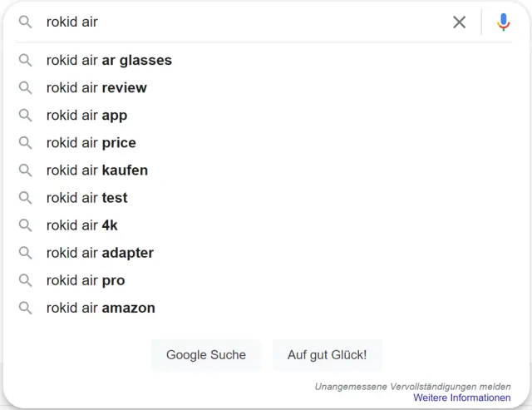Click magnifier icon beside 'rokid air amazon'
Viewport: 532px width, 410px height.
click(26, 308)
